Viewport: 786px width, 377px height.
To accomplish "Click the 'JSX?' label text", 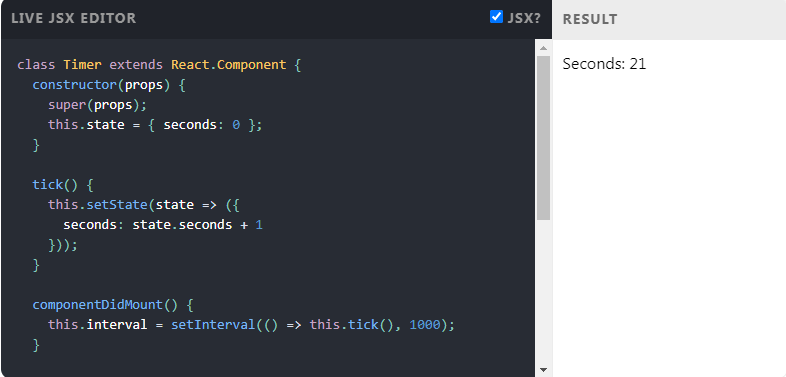I will tap(524, 19).
